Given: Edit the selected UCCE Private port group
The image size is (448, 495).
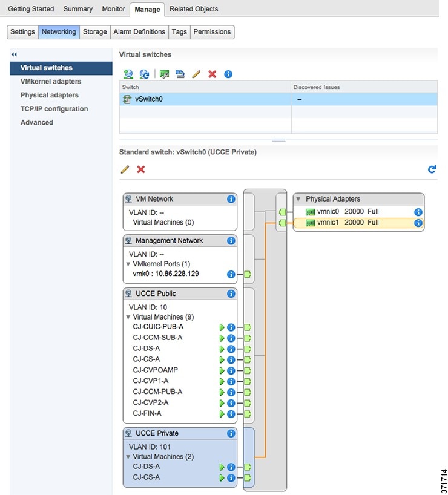Looking at the screenshot, I should [x=125, y=169].
